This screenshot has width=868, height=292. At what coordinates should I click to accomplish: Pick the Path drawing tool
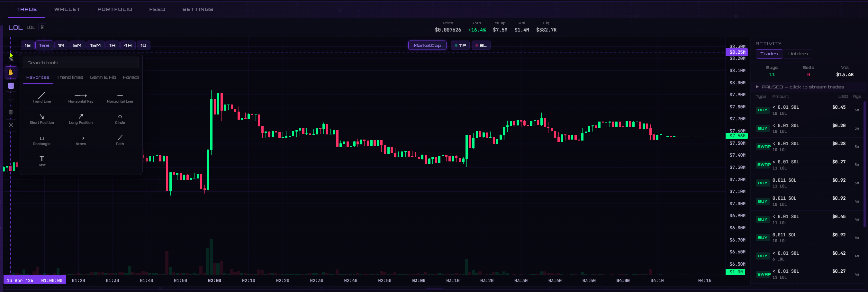pos(120,140)
